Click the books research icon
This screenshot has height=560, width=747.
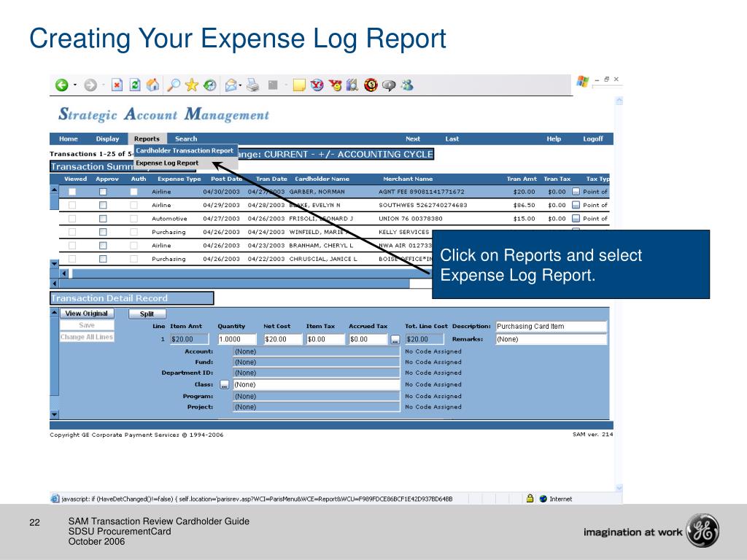(x=352, y=85)
